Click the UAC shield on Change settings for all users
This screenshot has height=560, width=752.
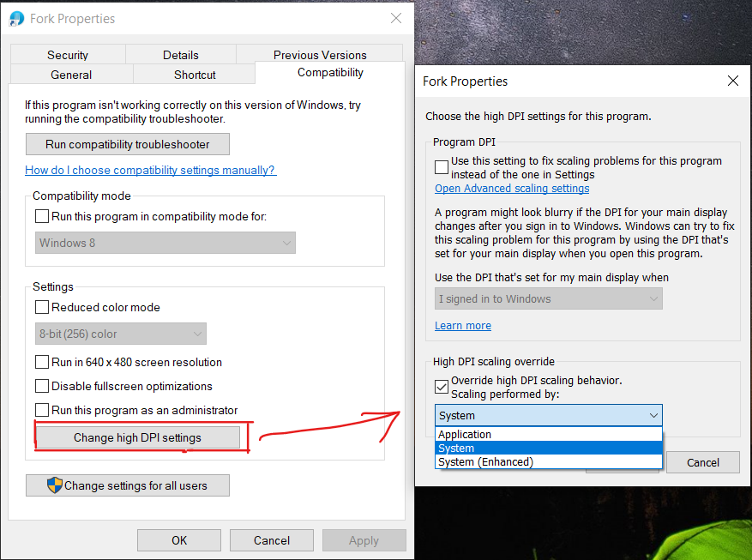click(x=54, y=485)
